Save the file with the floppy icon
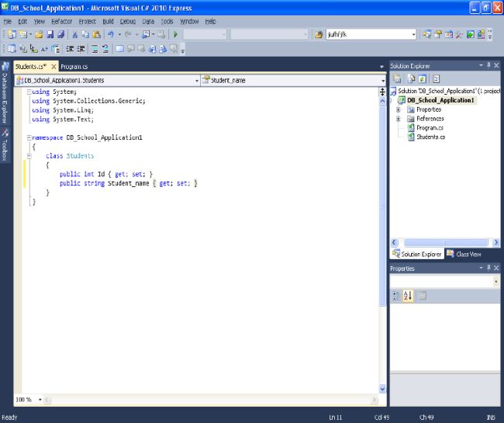This screenshot has height=423, width=504. tap(50, 34)
